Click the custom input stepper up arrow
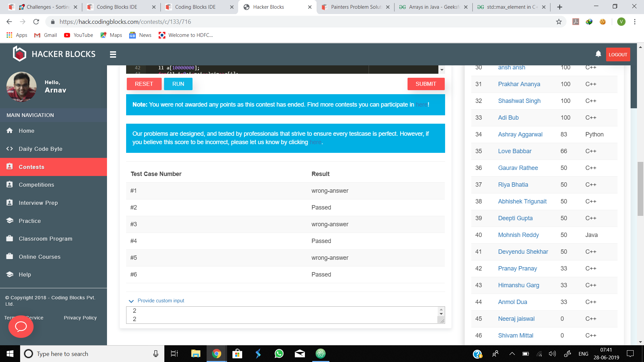 [441, 309]
